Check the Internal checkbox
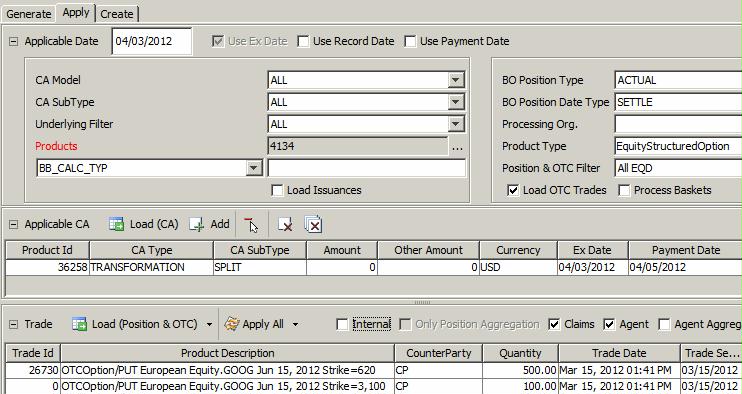The image size is (742, 394). (342, 324)
